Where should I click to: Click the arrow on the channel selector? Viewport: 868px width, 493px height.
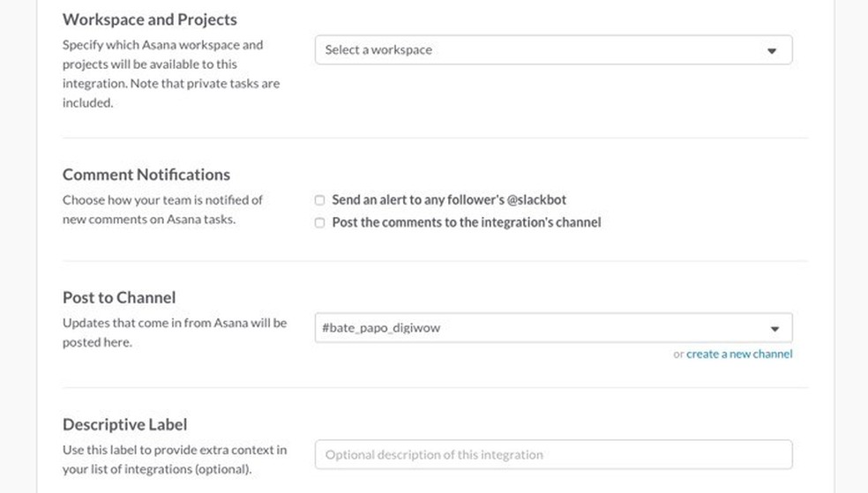pyautogui.click(x=774, y=329)
